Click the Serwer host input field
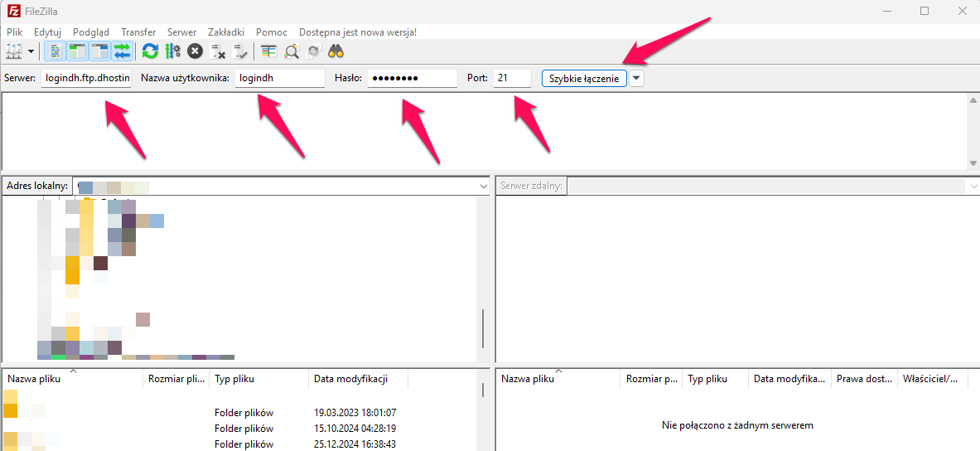The width and height of the screenshot is (980, 451). tap(86, 78)
